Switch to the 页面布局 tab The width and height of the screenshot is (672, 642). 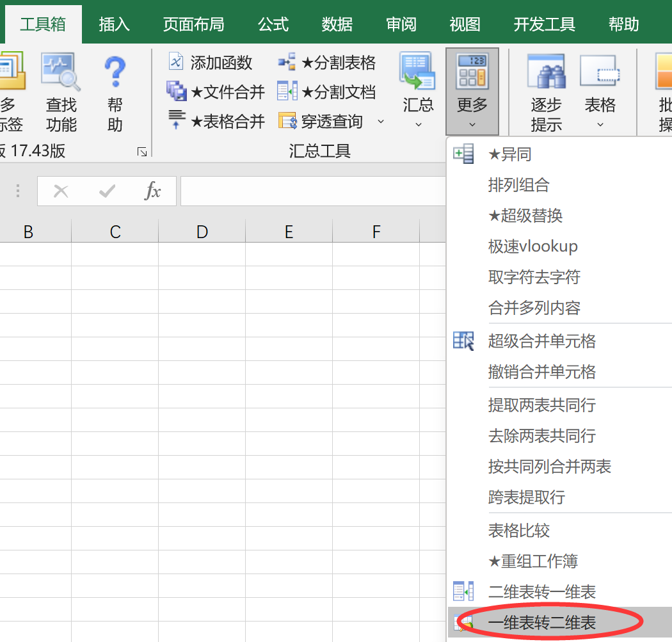point(193,24)
